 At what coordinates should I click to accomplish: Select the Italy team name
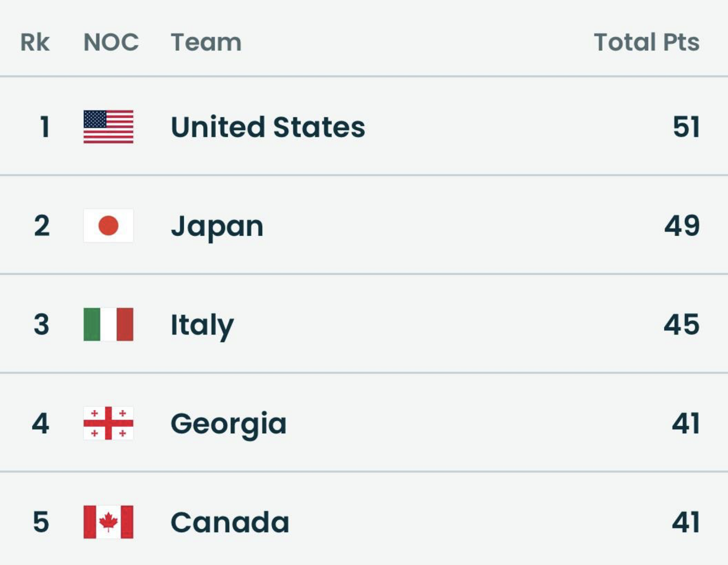(x=202, y=325)
